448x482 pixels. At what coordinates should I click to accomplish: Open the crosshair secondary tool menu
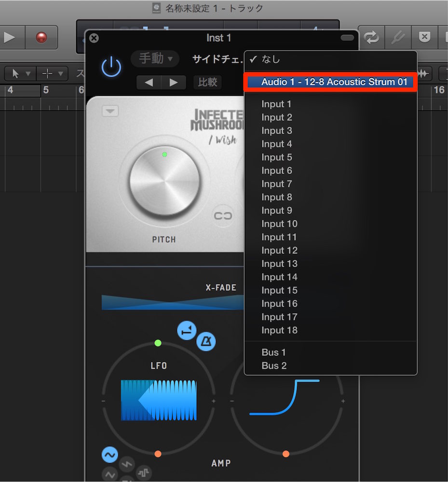pos(52,73)
